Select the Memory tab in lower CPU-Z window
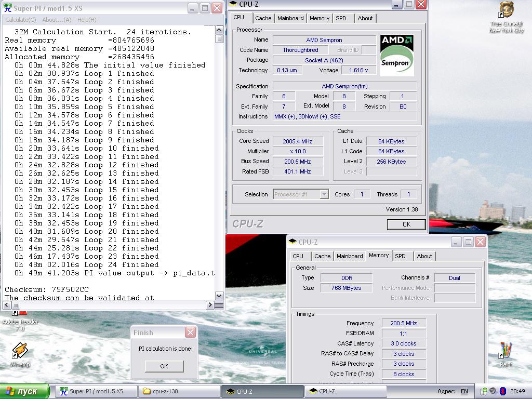 click(379, 255)
